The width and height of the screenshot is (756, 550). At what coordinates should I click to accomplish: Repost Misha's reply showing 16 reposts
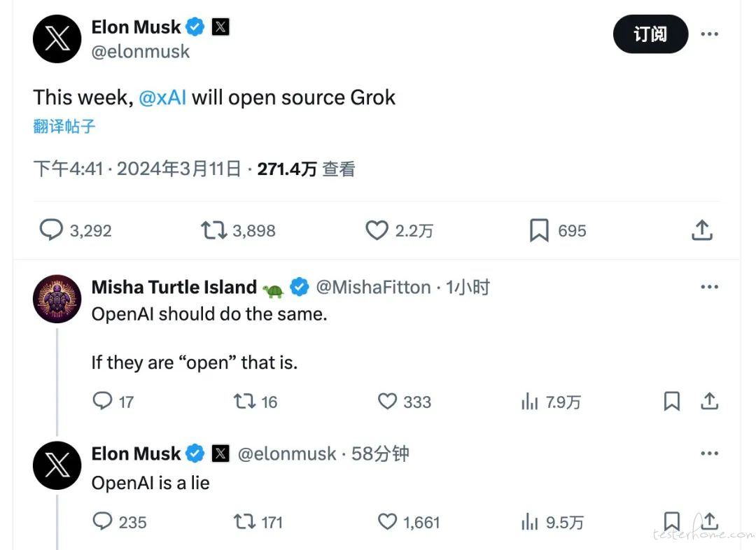(x=244, y=401)
